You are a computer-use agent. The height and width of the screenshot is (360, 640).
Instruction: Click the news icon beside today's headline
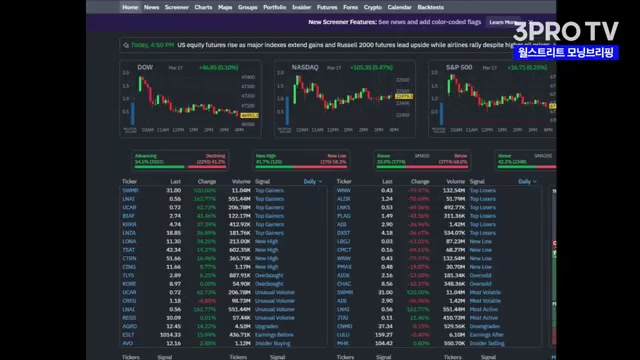coord(126,45)
